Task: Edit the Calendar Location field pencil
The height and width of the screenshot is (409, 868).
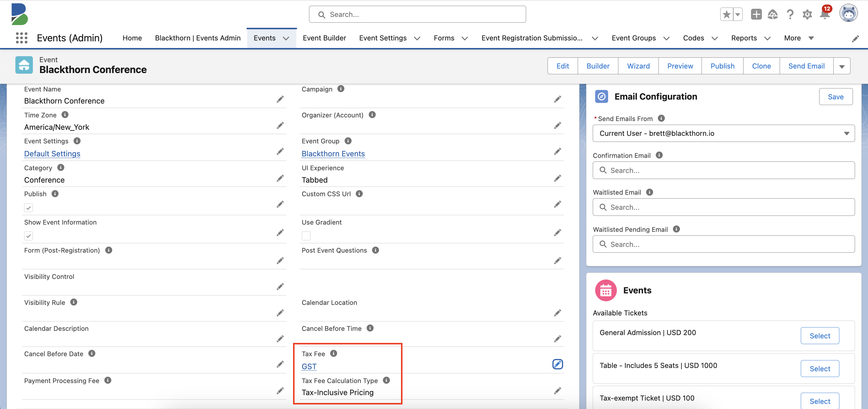Action: 558,313
